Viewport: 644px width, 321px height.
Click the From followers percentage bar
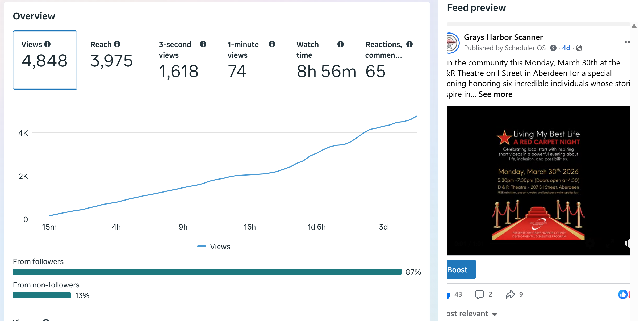207,272
